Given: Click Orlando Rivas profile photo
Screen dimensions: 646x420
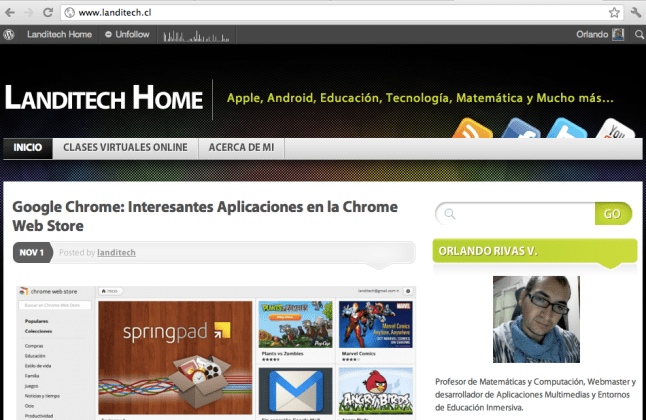Looking at the screenshot, I should click(x=536, y=320).
